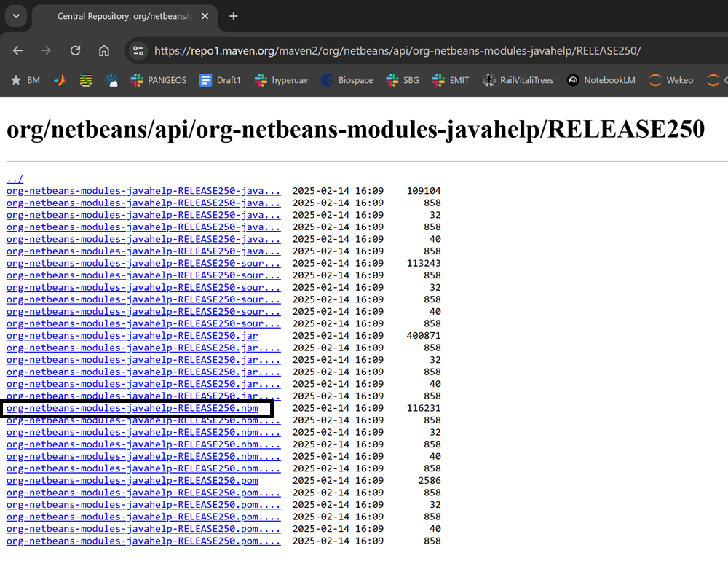
Task: Click the file size value 113243
Action: pyautogui.click(x=424, y=263)
